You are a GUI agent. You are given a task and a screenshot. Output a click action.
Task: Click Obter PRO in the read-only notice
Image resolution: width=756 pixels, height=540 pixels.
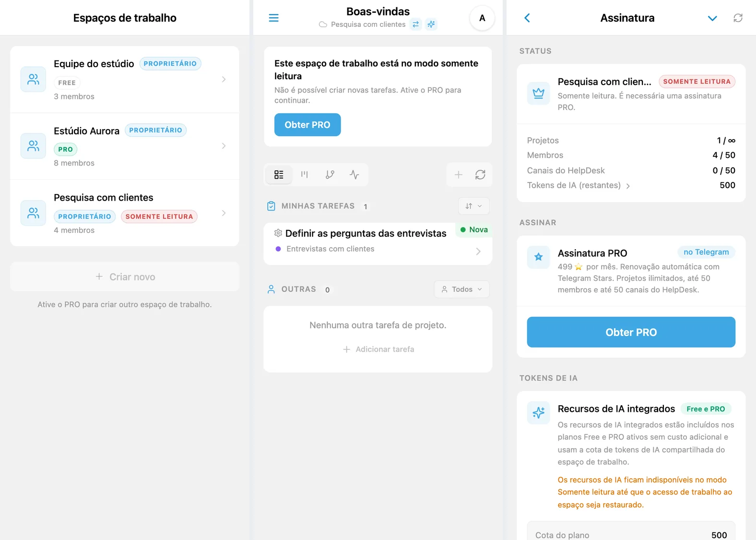coord(307,125)
